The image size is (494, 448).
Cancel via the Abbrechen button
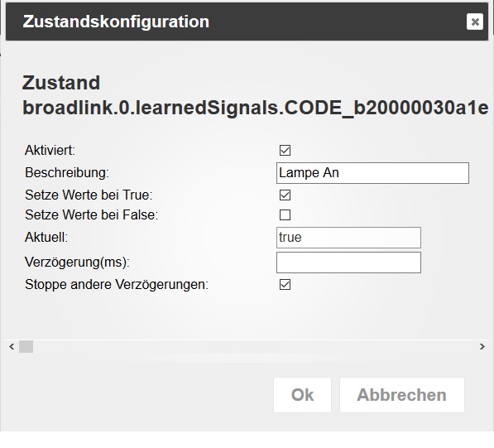tap(402, 395)
